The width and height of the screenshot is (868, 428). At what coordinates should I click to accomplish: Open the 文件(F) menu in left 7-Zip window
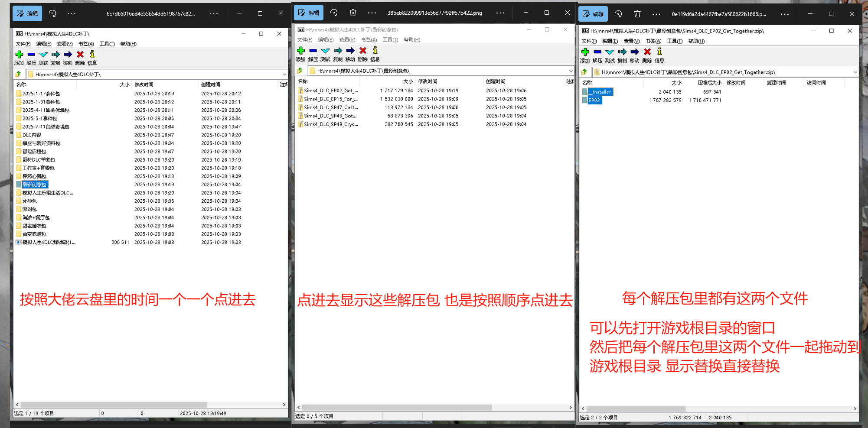[x=23, y=44]
